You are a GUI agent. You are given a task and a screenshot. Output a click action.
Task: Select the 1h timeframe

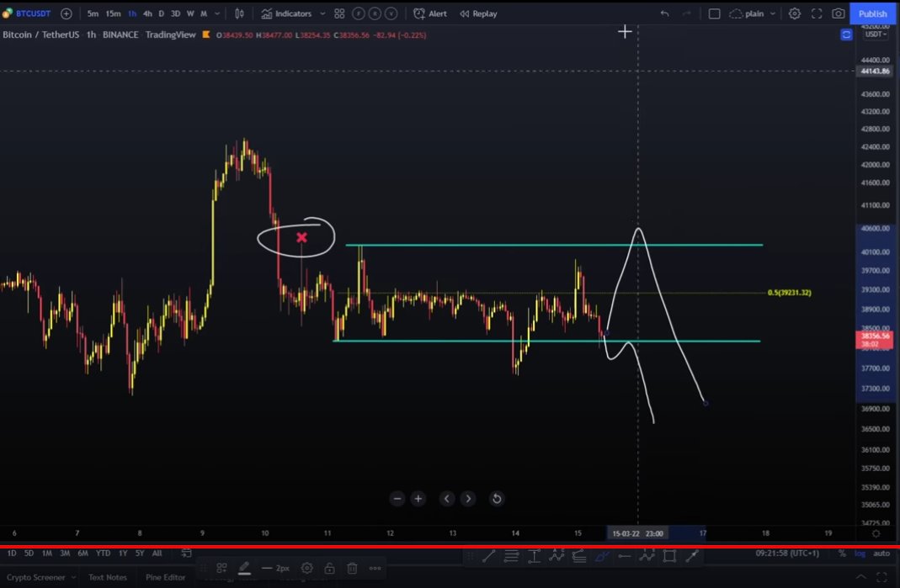(132, 13)
